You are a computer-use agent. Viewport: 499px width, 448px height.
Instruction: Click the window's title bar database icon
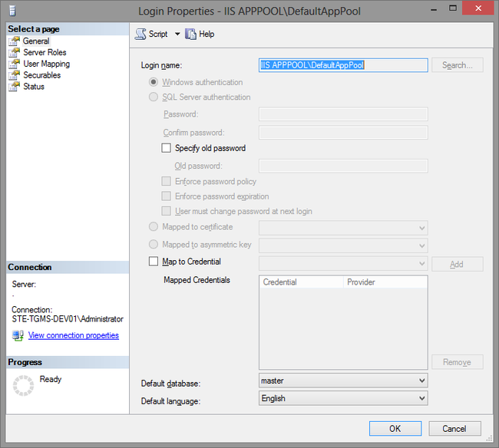coord(12,11)
